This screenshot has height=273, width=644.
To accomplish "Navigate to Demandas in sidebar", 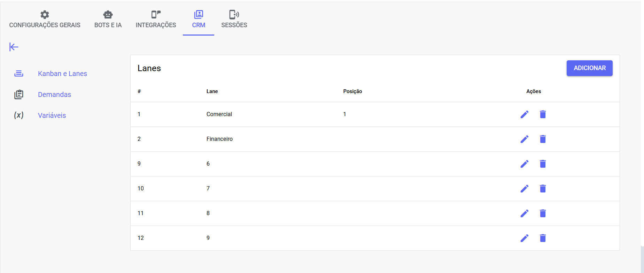I will [x=54, y=94].
